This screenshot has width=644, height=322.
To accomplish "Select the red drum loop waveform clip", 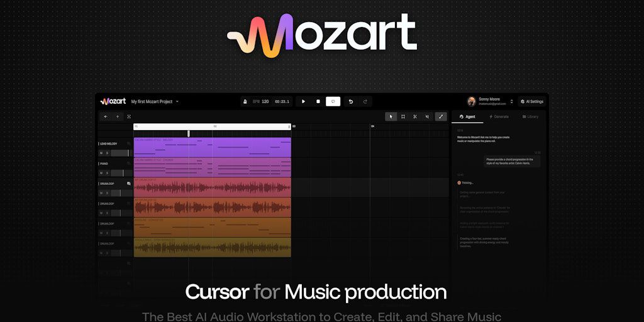I will pos(213,187).
